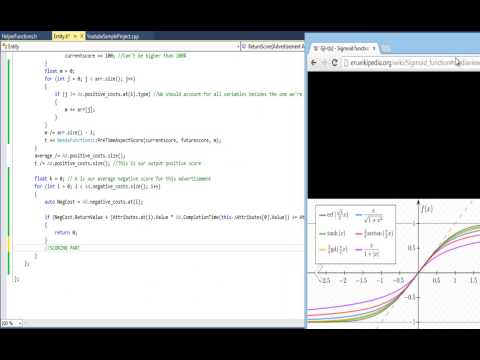The image size is (480, 360).
Task: Go forward in the Chrome browser
Action: tap(324, 62)
